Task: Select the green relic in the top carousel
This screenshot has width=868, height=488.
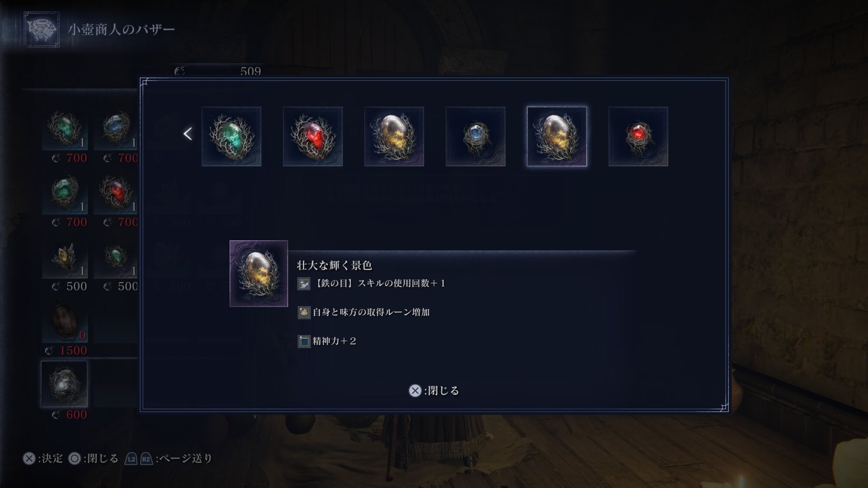Action: click(231, 136)
